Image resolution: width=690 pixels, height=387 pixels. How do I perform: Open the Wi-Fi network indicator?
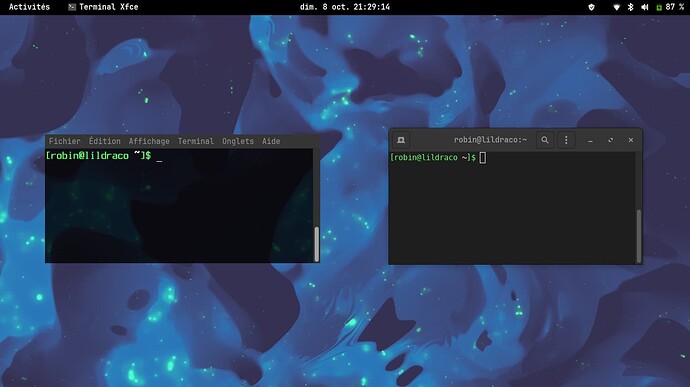(617, 7)
